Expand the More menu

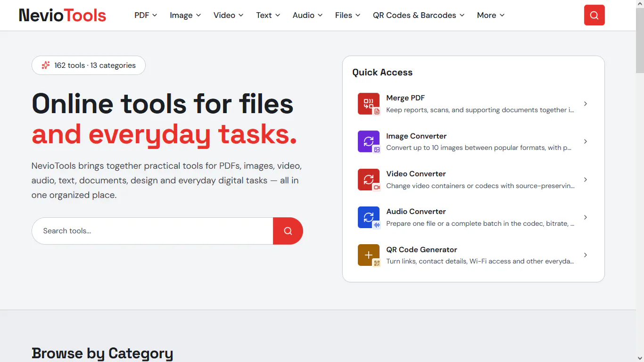pyautogui.click(x=491, y=15)
